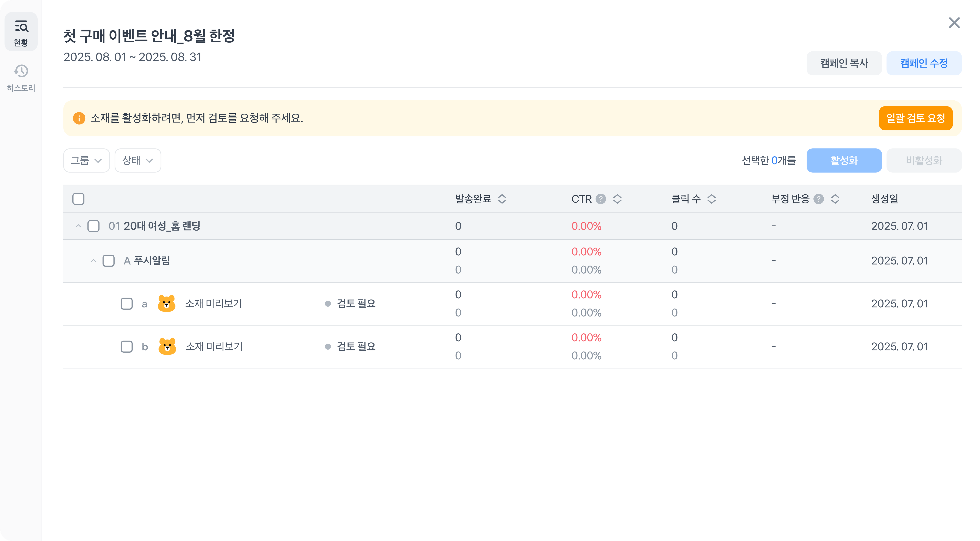Viewport: 980px width, 541px height.
Task: Collapse the 01 20대 여성_홈 랜딩 group
Action: point(78,226)
